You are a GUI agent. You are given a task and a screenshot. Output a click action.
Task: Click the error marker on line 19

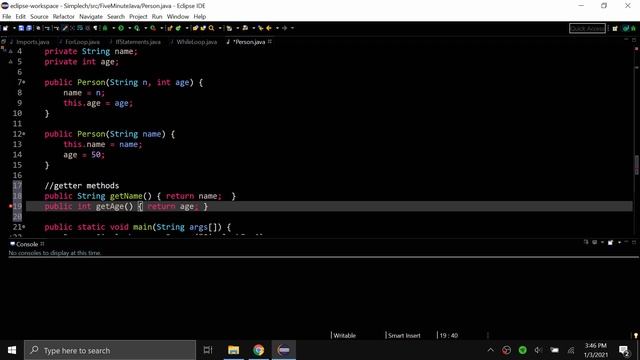[x=11, y=207]
